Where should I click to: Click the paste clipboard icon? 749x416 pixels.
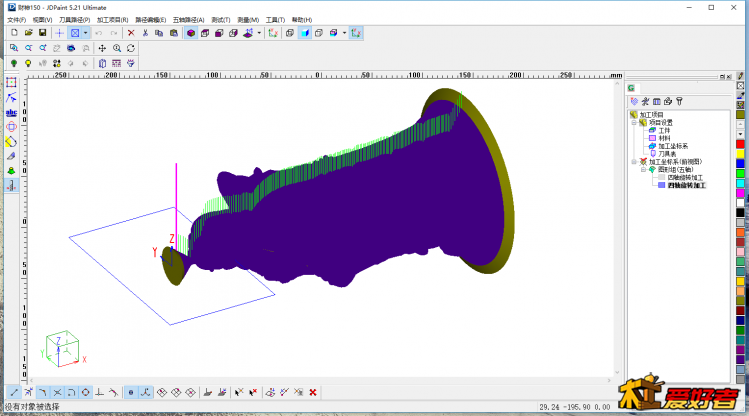click(174, 33)
